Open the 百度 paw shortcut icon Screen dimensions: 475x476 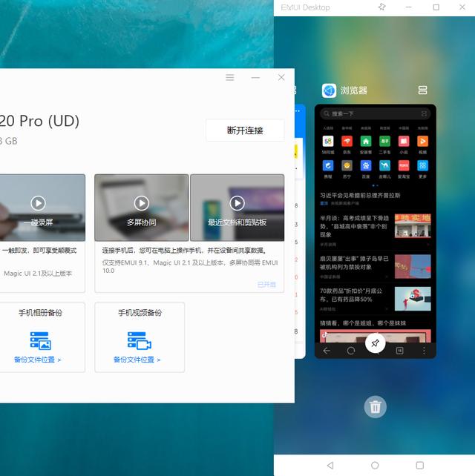[366, 166]
